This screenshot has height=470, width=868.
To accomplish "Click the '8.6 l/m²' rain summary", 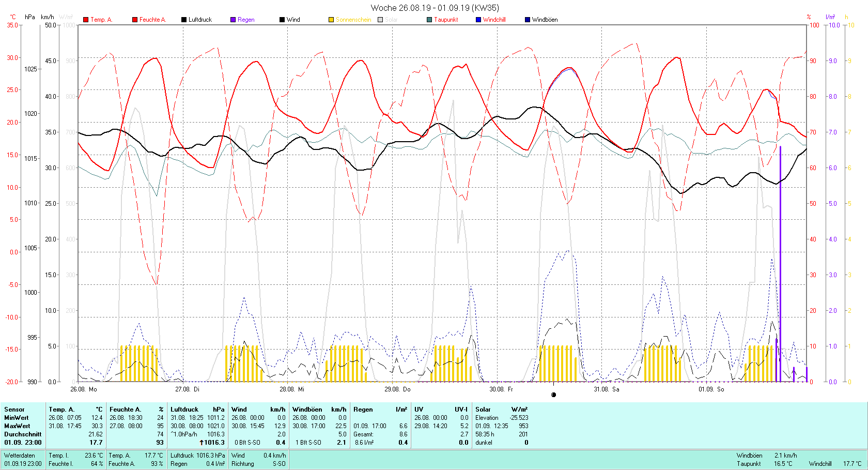I will pos(364,443).
